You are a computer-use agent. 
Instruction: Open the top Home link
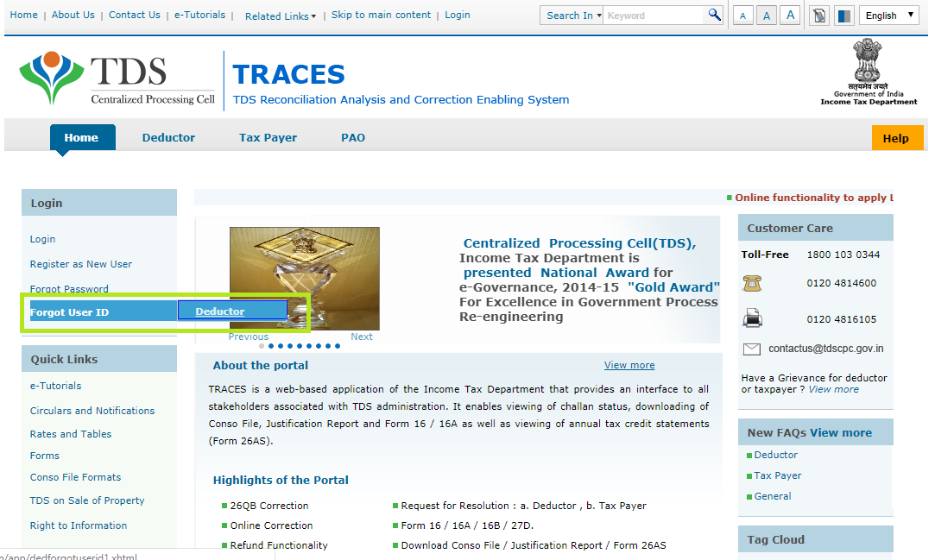pyautogui.click(x=24, y=15)
